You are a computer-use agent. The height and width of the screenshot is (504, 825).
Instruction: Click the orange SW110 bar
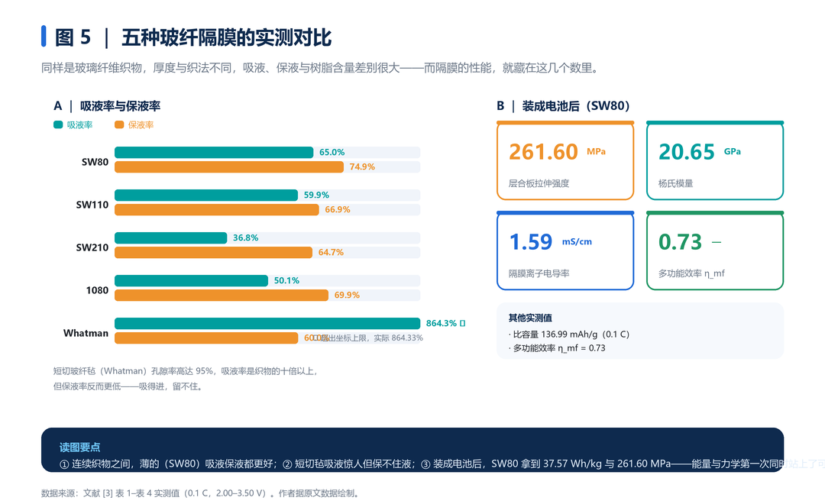point(217,209)
